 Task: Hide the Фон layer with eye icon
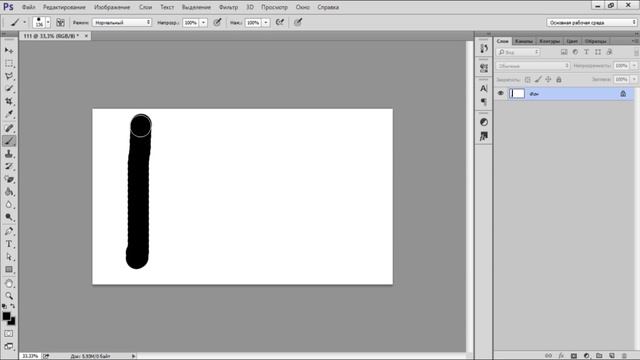point(501,93)
